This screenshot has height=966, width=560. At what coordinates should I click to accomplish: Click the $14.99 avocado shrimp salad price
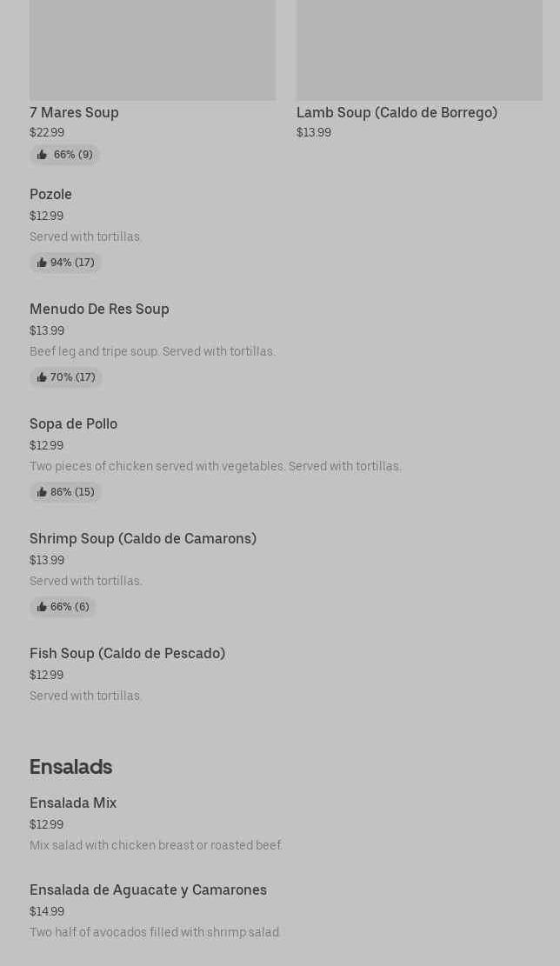[47, 911]
